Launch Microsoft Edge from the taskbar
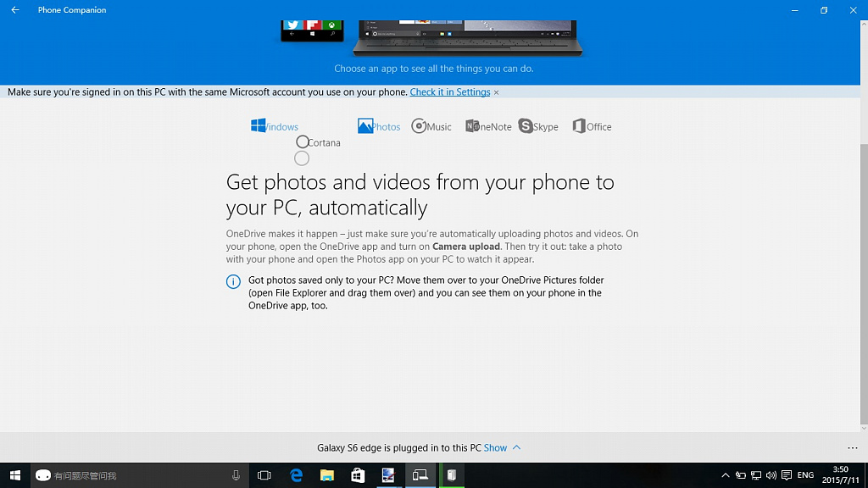Screen dimensions: 868x488 pyautogui.click(x=296, y=475)
